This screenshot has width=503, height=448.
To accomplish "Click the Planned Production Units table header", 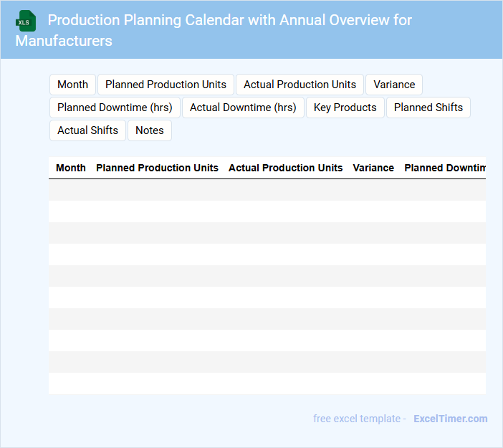I will click(x=157, y=168).
